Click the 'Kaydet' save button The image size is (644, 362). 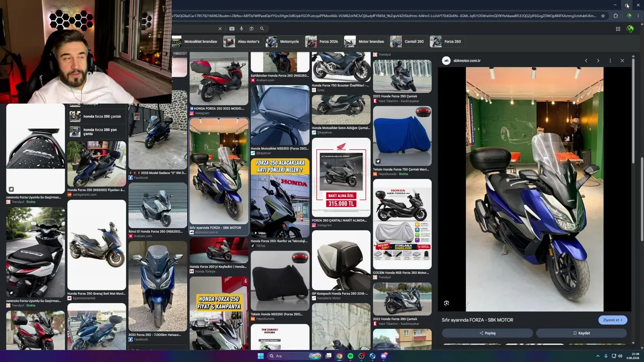pyautogui.click(x=581, y=333)
